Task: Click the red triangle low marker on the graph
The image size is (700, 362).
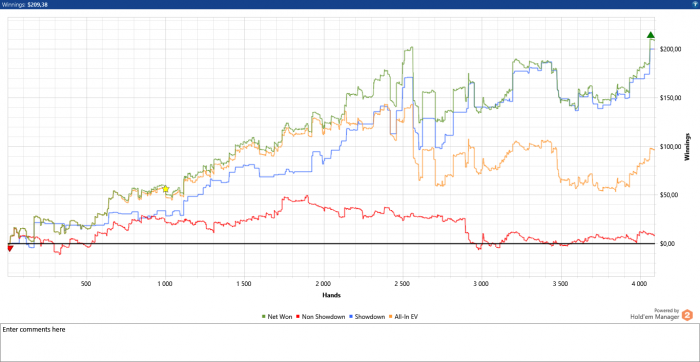Action: coord(10,248)
